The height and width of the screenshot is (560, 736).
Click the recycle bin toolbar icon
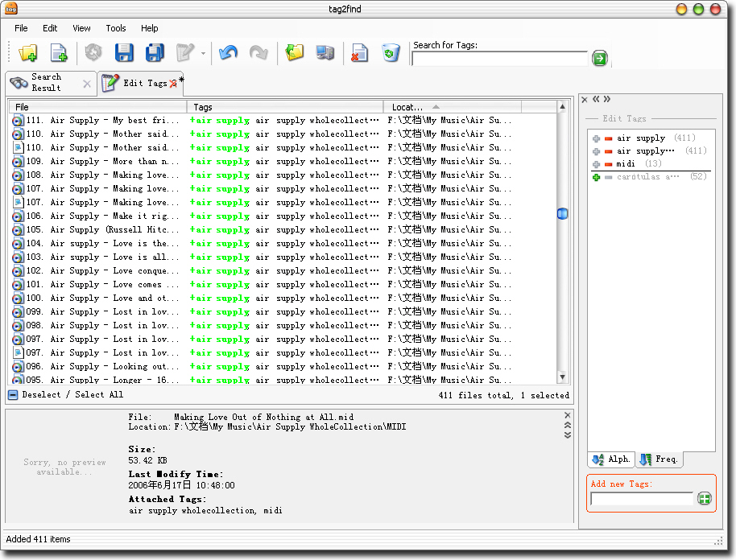(x=391, y=53)
